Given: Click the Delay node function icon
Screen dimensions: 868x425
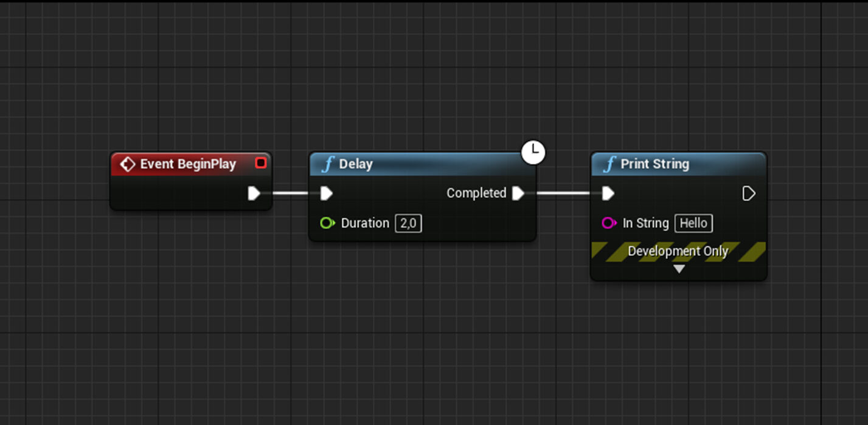Looking at the screenshot, I should pyautogui.click(x=328, y=164).
